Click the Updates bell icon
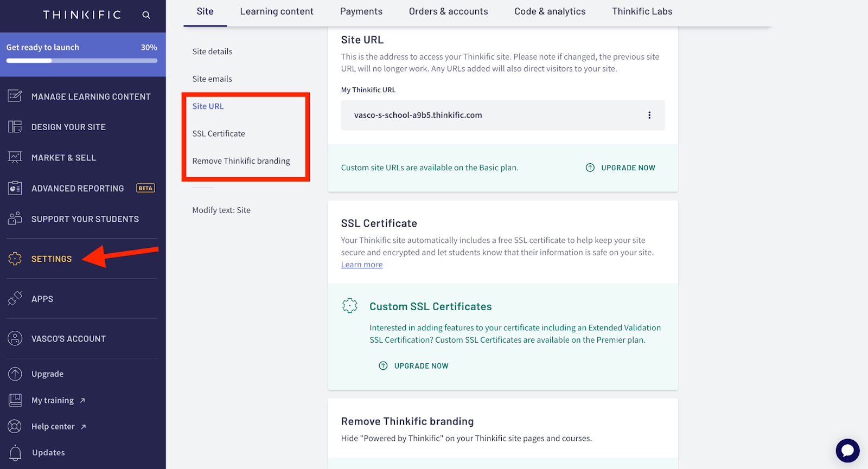Image resolution: width=868 pixels, height=469 pixels. [x=15, y=452]
